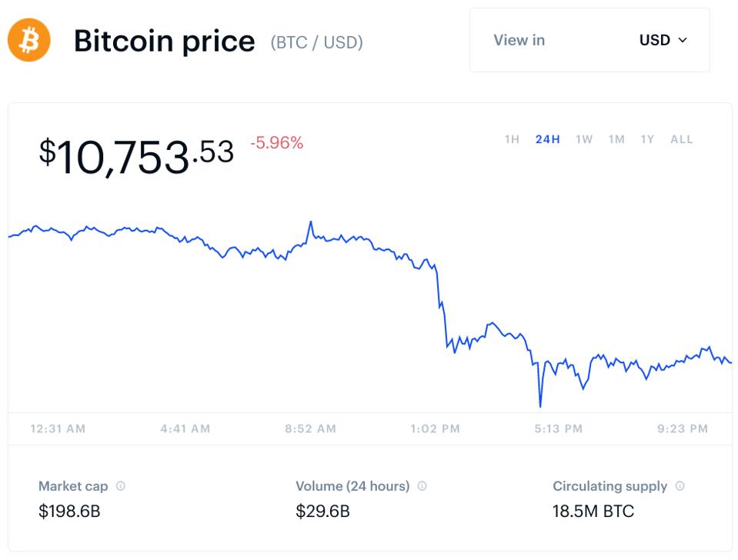Screen dimensions: 738x560
Task: Select the 24H chart view
Action: 546,139
